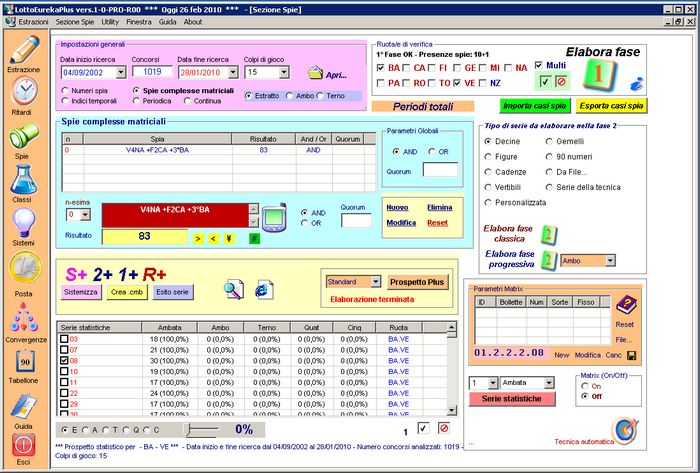Open the Colpi di gioco dropdown
700x473 pixels.
[x=284, y=72]
